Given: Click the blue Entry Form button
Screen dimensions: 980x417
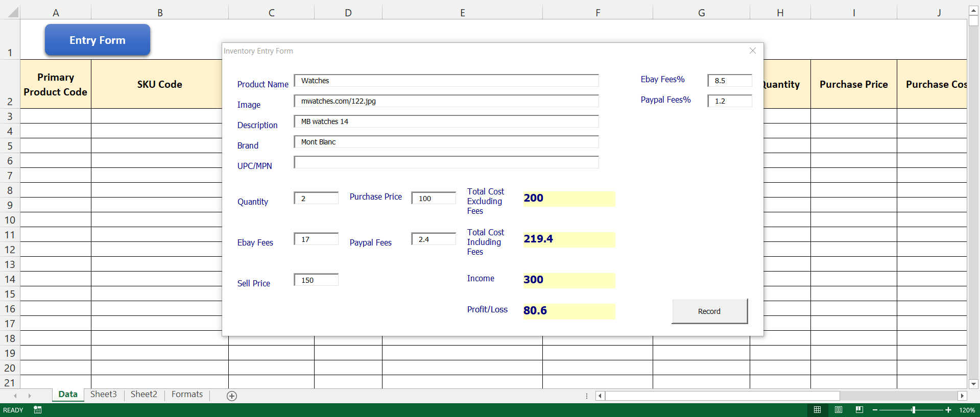Looking at the screenshot, I should (x=98, y=40).
